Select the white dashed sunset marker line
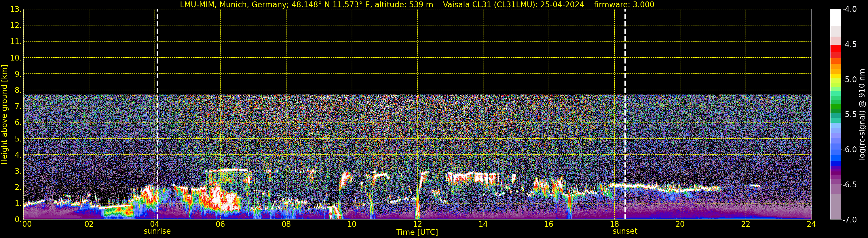The image size is (868, 238). click(x=625, y=114)
